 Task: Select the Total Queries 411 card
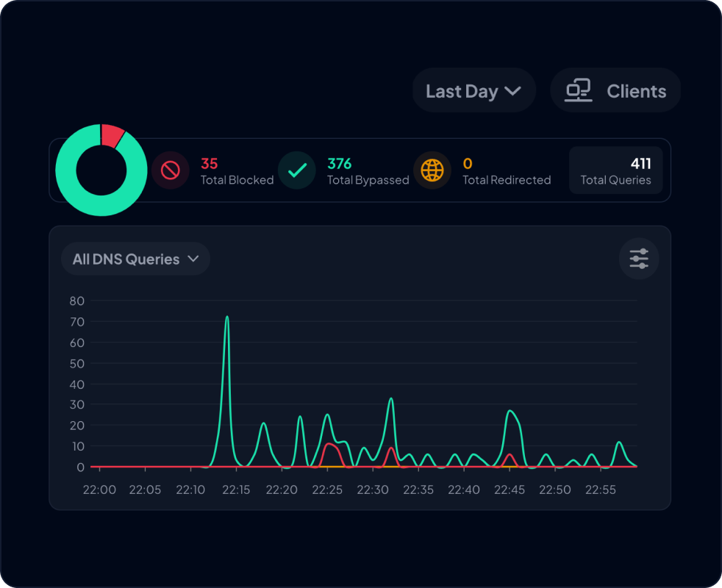[x=615, y=171]
